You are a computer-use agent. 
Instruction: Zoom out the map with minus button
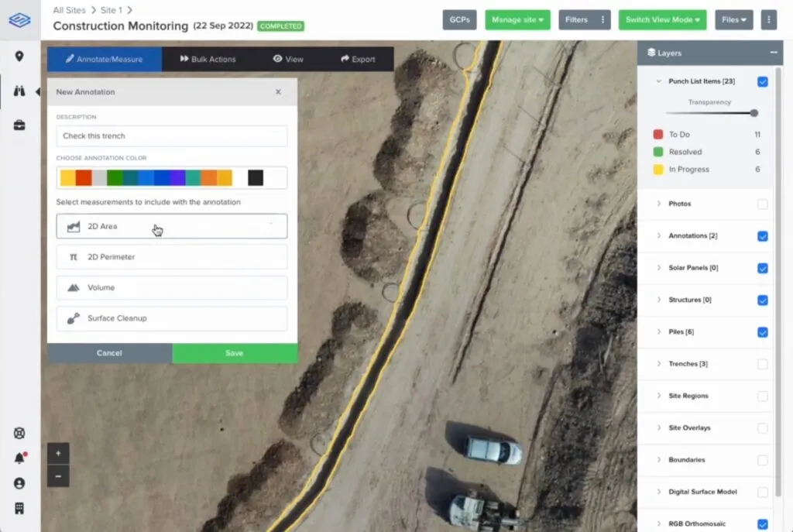(58, 476)
